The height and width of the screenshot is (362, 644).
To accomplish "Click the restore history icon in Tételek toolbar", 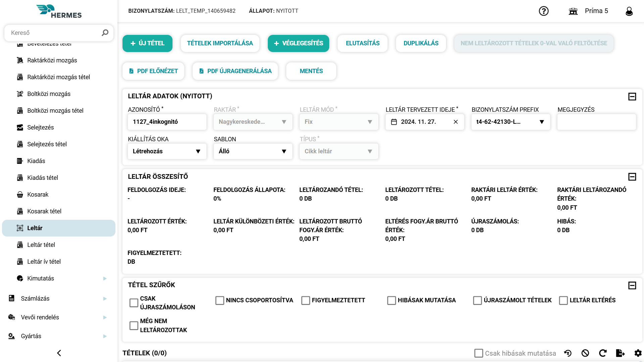I will 568,353.
